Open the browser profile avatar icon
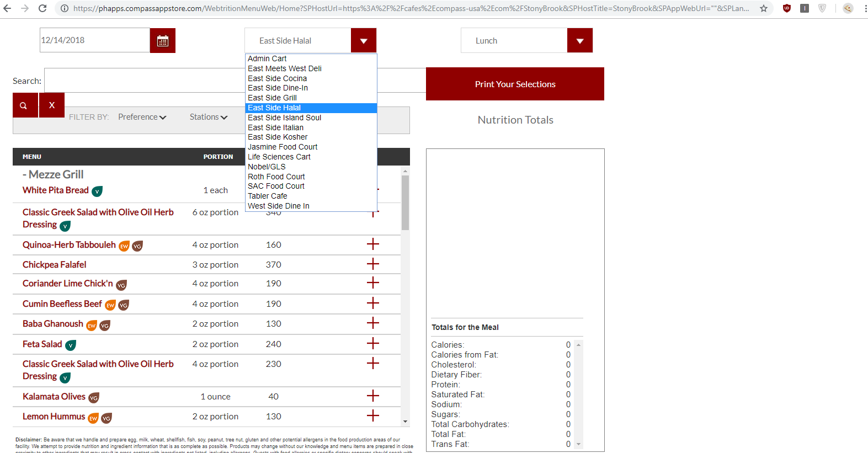 coord(848,8)
